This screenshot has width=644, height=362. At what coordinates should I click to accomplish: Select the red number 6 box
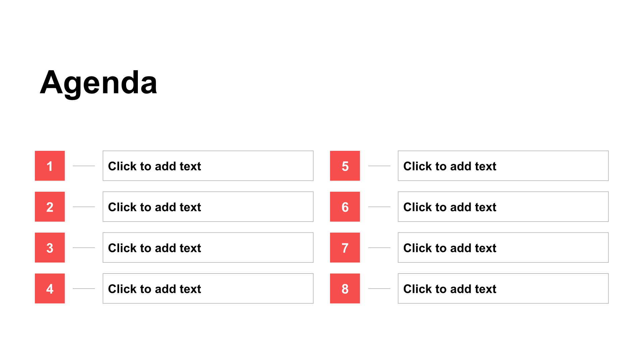[x=345, y=206]
